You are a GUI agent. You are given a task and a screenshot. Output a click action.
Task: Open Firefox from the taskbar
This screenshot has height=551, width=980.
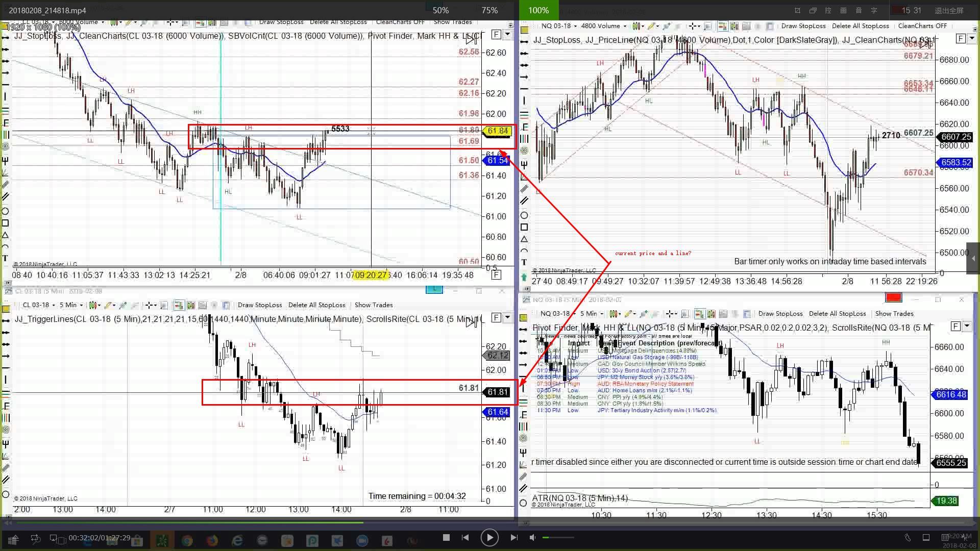pos(212,540)
